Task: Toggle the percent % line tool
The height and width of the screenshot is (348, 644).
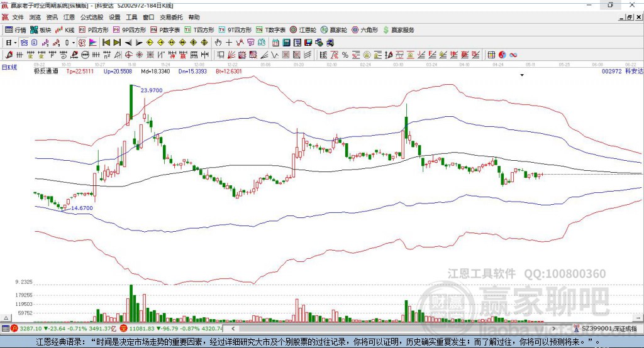Action: tap(345, 55)
